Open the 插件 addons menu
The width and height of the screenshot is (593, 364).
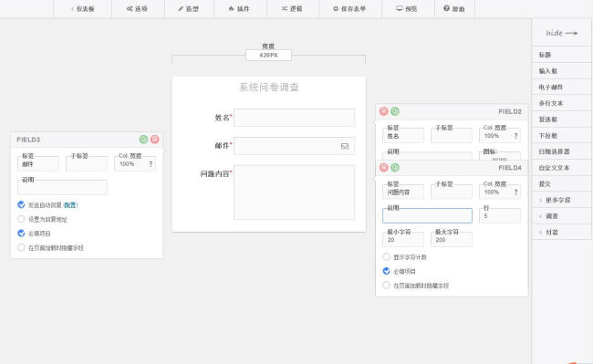coord(240,9)
